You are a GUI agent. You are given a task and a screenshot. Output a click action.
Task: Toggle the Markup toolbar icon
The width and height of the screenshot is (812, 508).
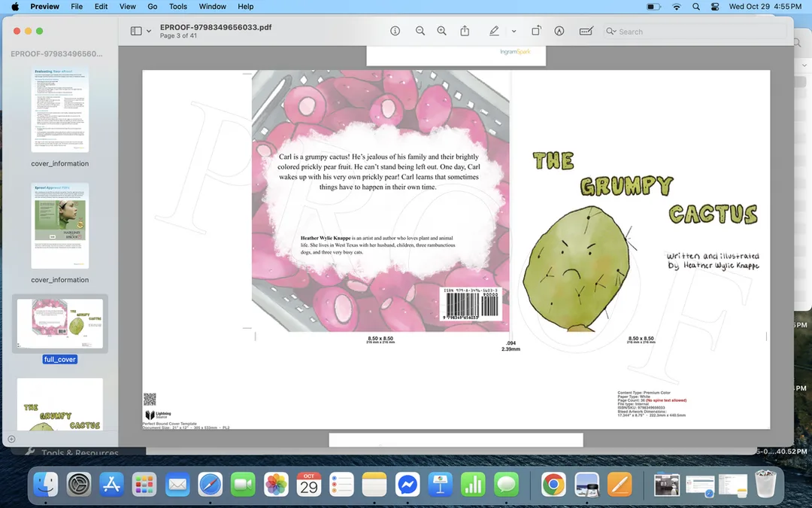(559, 31)
